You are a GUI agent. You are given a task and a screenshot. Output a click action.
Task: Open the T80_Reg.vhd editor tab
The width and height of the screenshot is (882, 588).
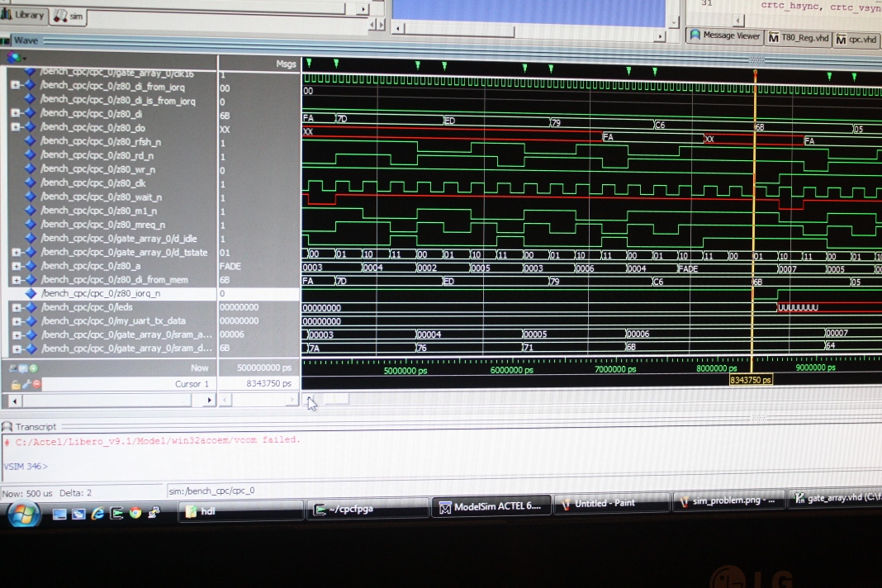(799, 38)
